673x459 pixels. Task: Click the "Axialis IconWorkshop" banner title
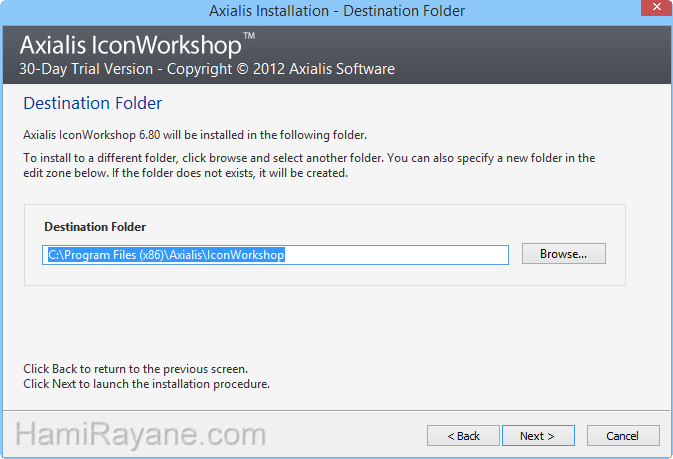click(137, 45)
